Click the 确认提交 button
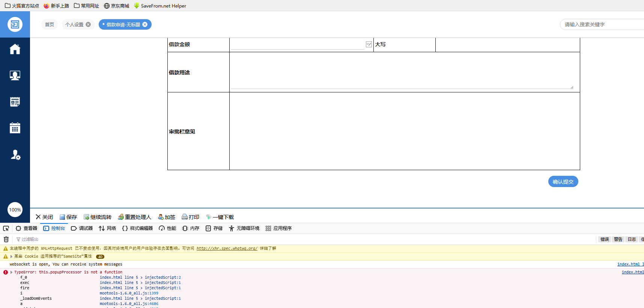The image size is (644, 308). (563, 182)
